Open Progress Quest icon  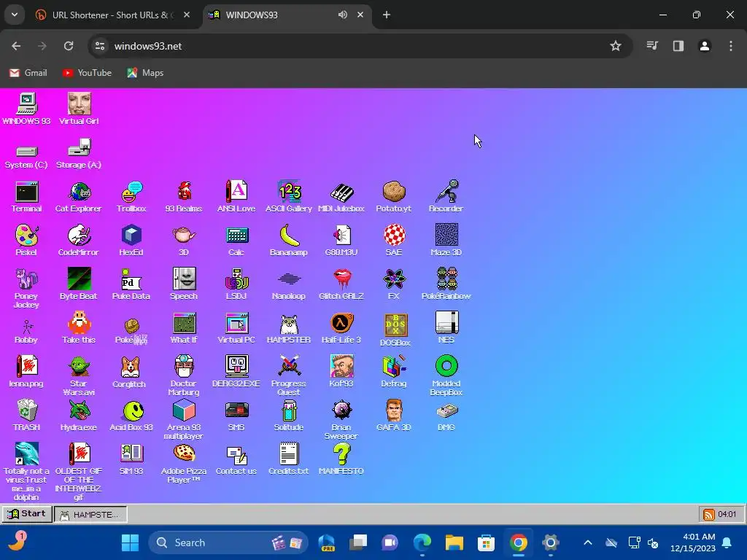coord(289,376)
